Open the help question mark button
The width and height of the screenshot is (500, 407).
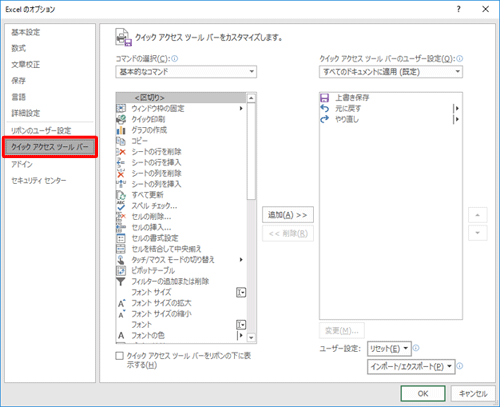pos(459,9)
